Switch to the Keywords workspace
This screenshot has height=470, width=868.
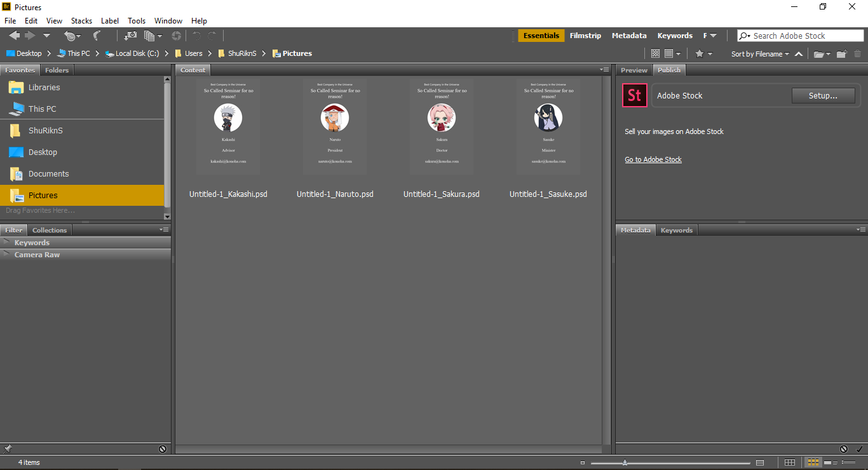point(675,36)
